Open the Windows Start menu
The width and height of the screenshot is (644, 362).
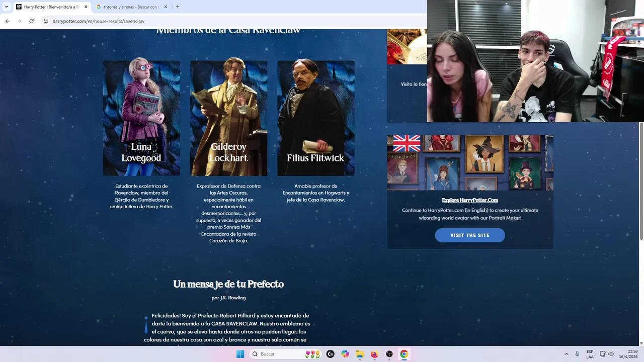click(240, 354)
